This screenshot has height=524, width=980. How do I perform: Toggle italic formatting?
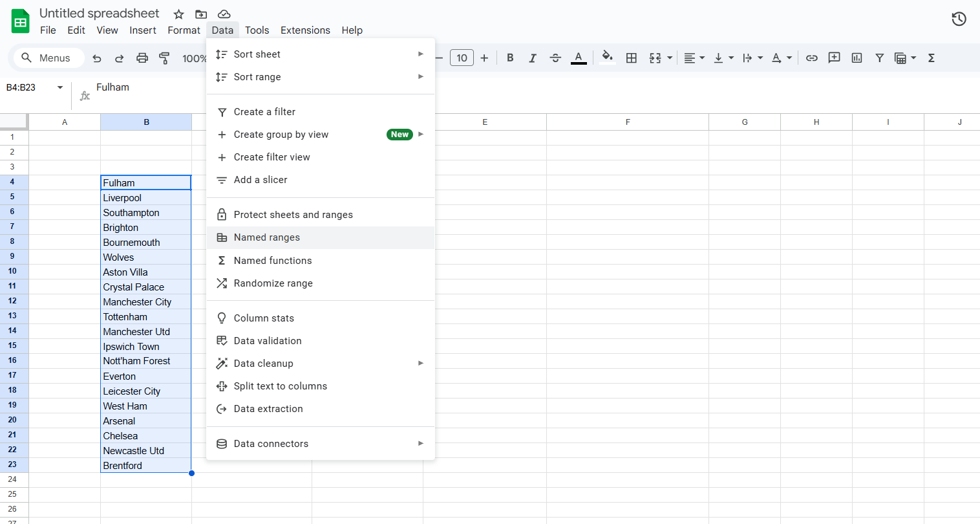click(533, 58)
